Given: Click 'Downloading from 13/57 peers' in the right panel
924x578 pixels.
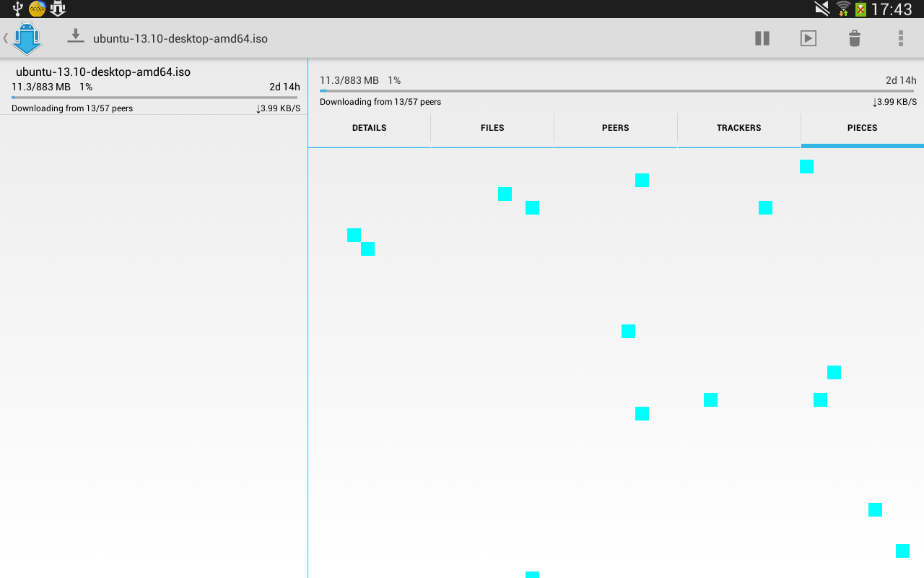Looking at the screenshot, I should 380,102.
